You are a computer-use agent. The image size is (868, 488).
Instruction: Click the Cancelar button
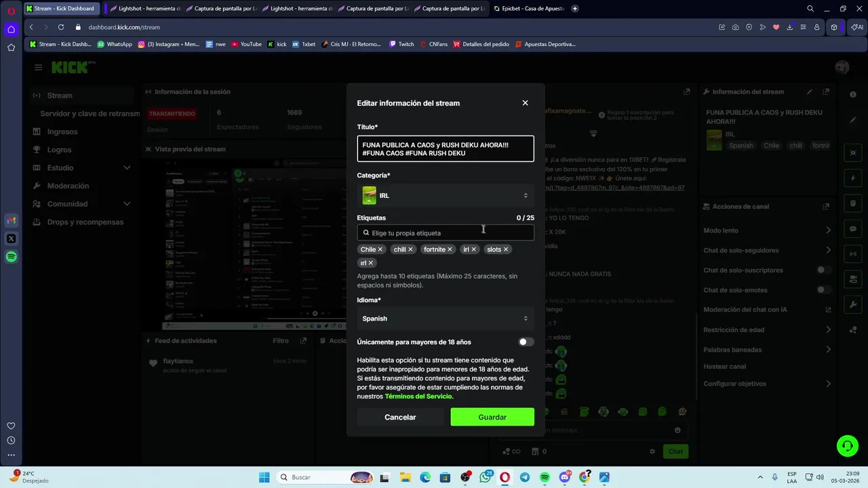400,417
